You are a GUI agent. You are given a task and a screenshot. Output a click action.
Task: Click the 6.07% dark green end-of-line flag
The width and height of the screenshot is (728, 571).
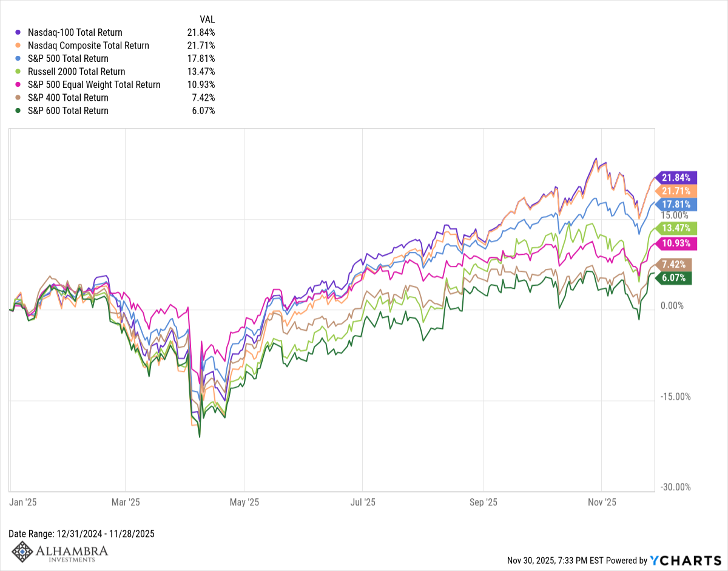pyautogui.click(x=673, y=278)
